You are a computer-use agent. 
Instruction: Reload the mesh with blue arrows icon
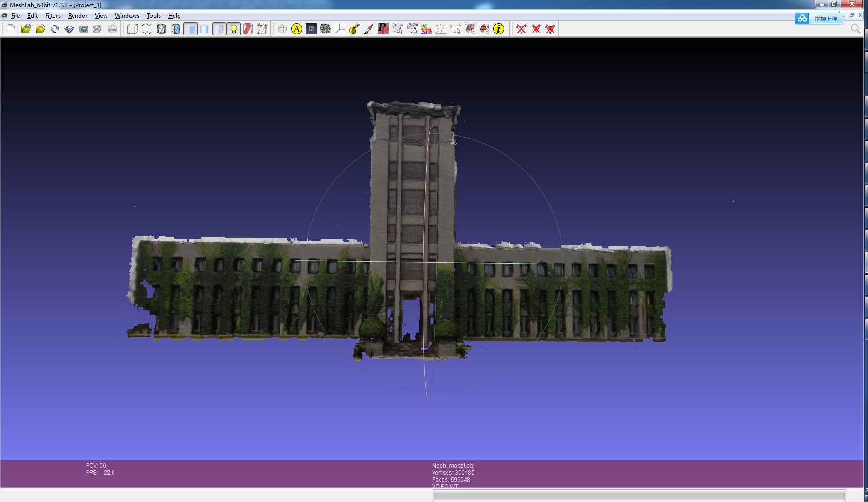(x=55, y=29)
